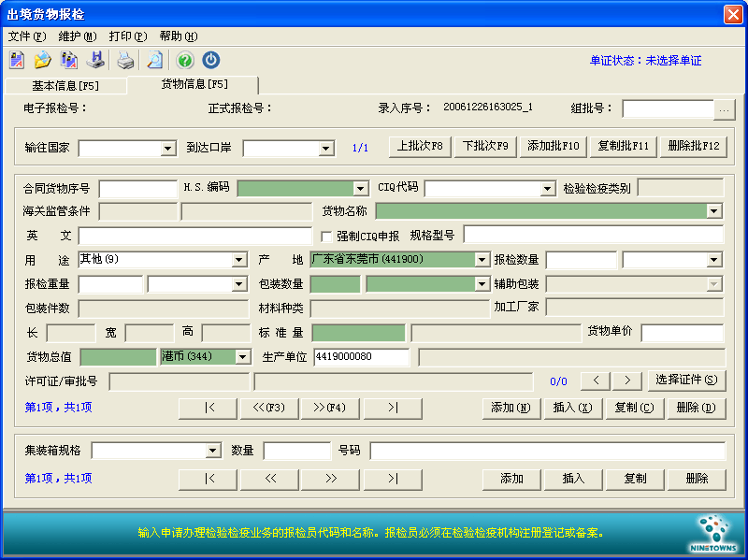The image size is (748, 560).
Task: Click the copy document toolbar icon
Action: (68, 61)
